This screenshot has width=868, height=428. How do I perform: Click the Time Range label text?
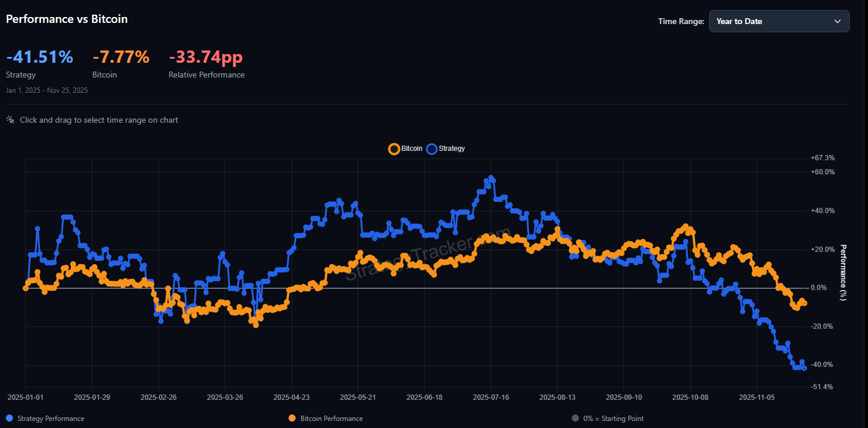[x=681, y=21]
